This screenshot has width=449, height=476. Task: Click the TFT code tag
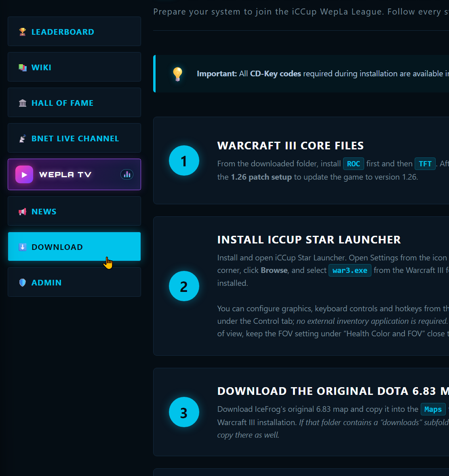point(425,164)
